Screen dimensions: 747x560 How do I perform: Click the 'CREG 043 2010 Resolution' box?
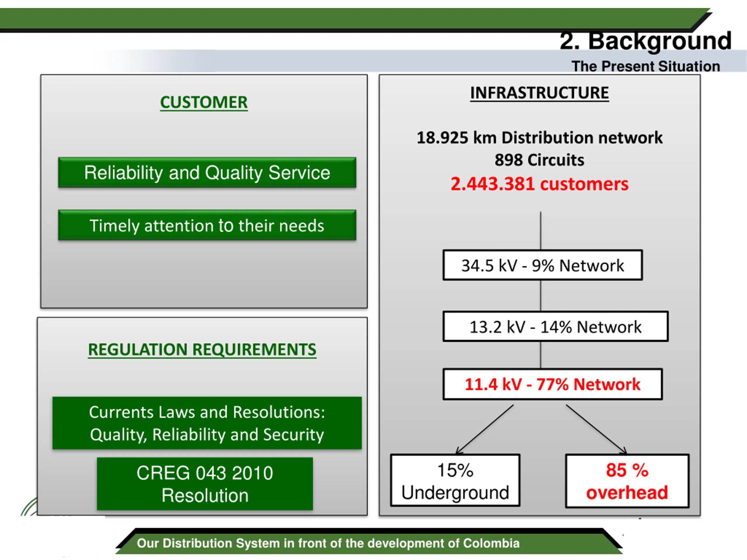pos(205,484)
